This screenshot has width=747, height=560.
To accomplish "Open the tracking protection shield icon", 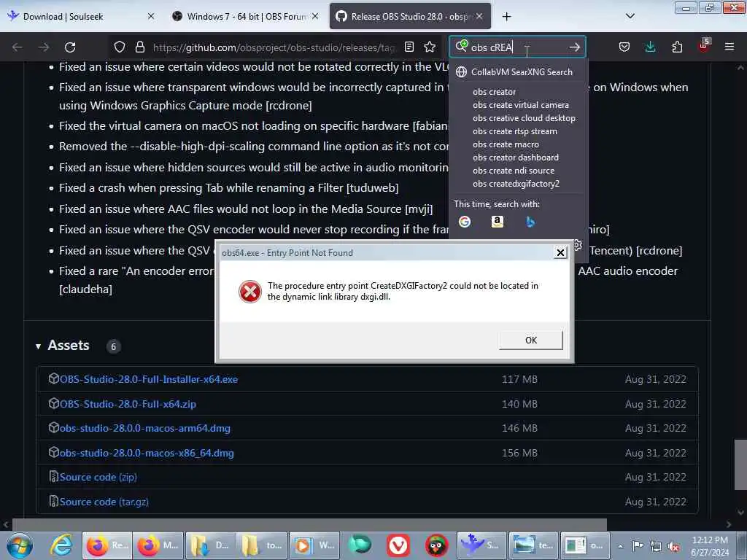I will pos(120,47).
